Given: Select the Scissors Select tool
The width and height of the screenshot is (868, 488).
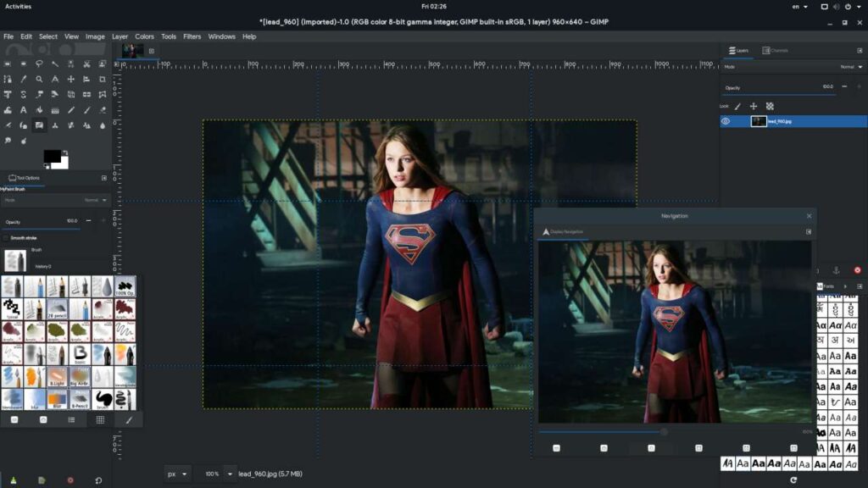Looking at the screenshot, I should click(x=87, y=64).
